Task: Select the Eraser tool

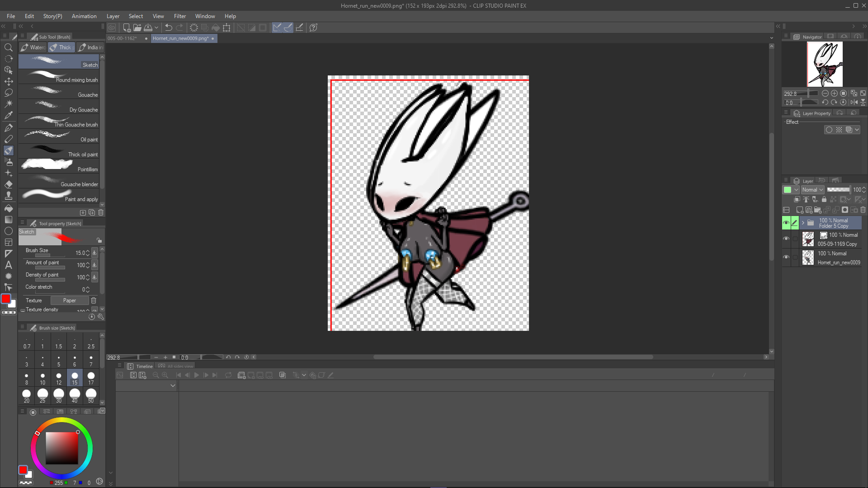Action: (x=8, y=184)
